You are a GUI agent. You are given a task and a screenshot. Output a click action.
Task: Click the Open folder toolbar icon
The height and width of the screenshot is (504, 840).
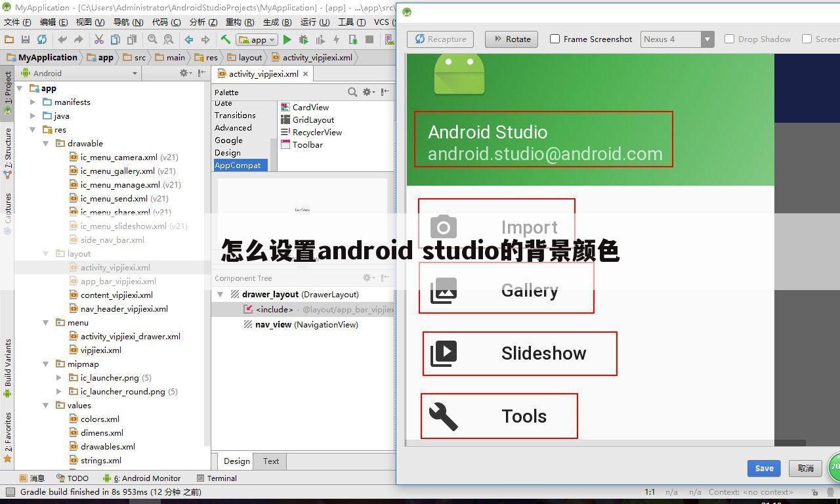coord(9,39)
